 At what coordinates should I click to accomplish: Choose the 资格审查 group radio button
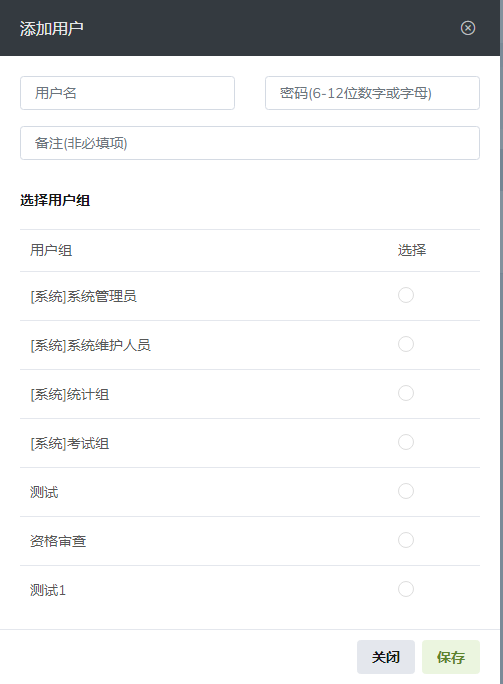pos(406,540)
